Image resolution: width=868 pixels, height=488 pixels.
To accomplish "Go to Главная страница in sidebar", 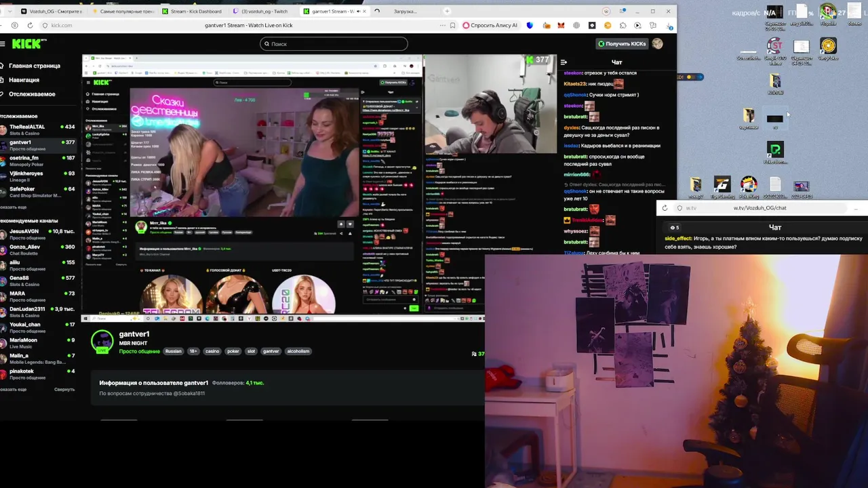I will click(x=31, y=66).
